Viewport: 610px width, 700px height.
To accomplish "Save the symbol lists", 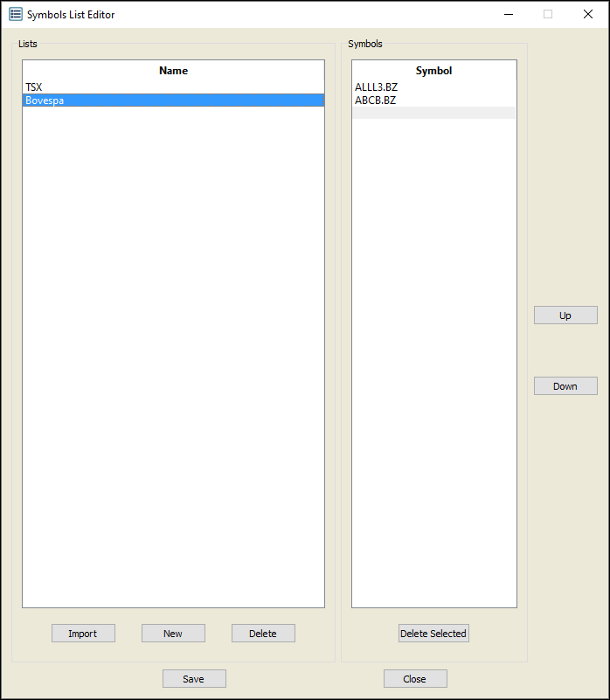I will pyautogui.click(x=194, y=679).
